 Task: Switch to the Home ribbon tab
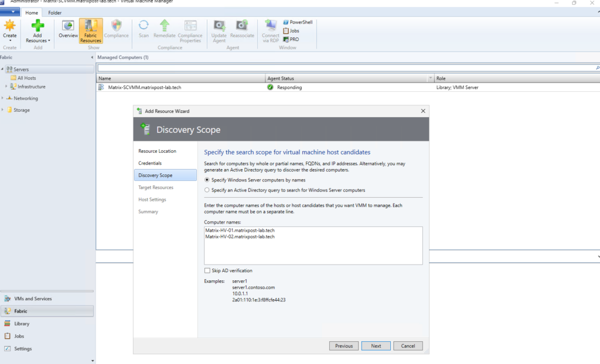[32, 13]
